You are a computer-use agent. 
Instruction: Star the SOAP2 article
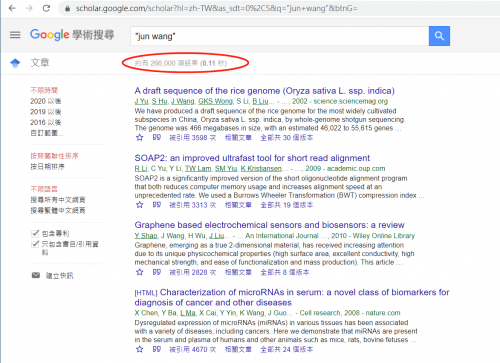[x=140, y=205]
